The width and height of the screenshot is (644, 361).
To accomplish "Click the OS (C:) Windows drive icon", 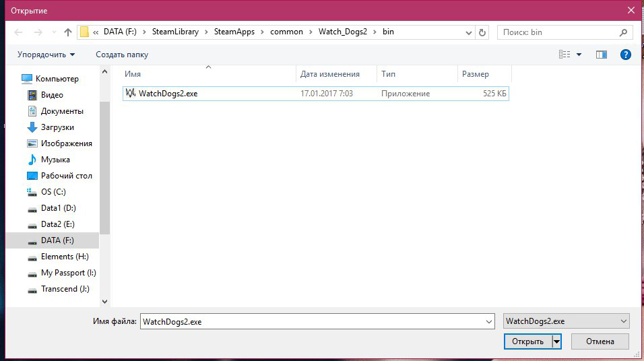I will (32, 192).
